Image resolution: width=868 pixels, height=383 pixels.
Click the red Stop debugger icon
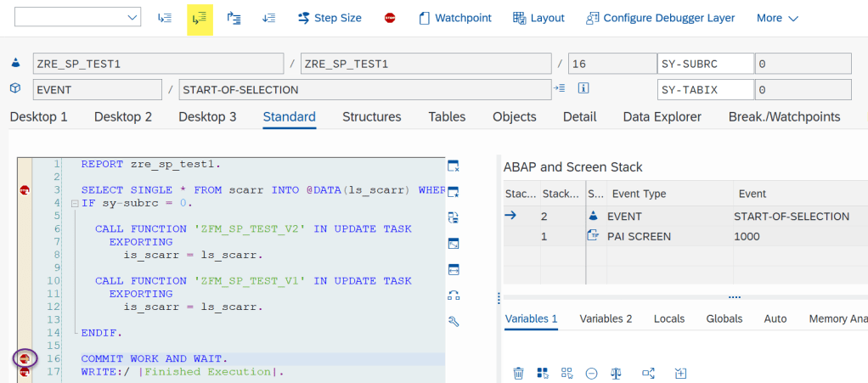coord(390,18)
